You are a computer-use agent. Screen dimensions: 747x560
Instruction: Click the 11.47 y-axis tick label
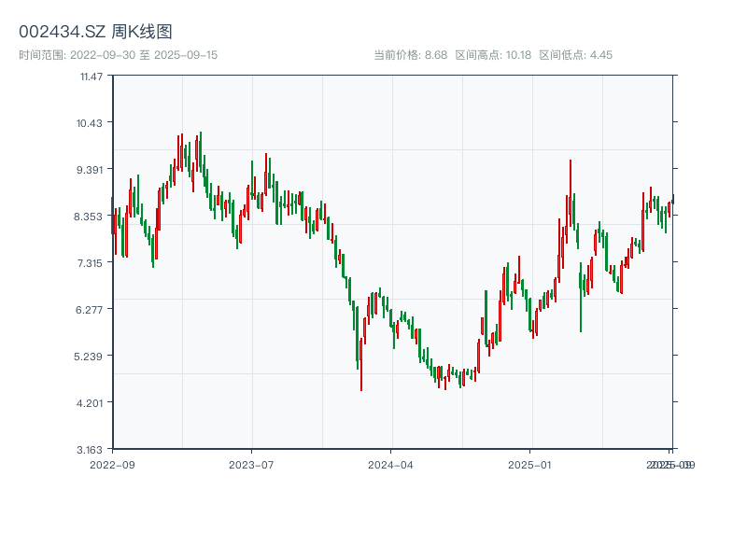(92, 76)
